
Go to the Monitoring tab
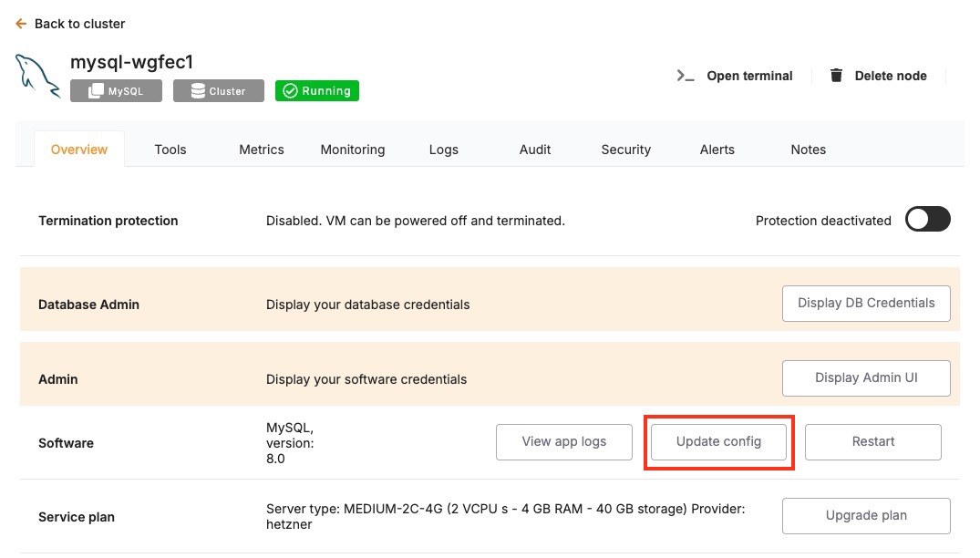[x=353, y=150]
